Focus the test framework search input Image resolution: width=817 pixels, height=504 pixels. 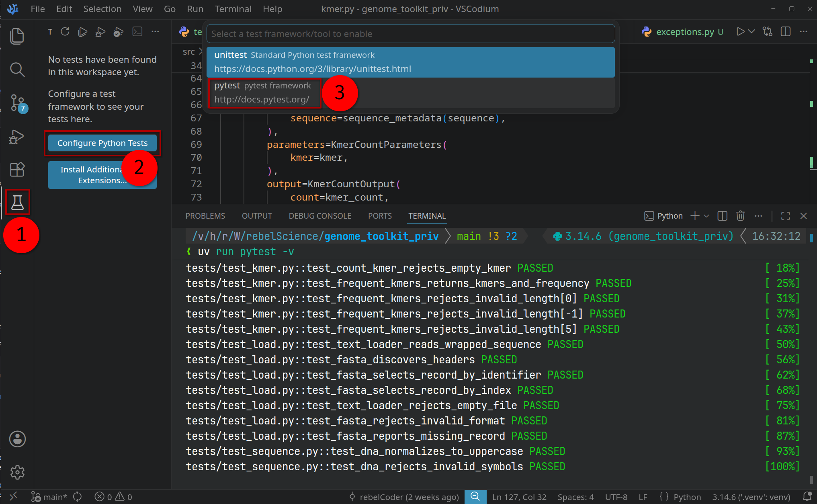click(411, 34)
